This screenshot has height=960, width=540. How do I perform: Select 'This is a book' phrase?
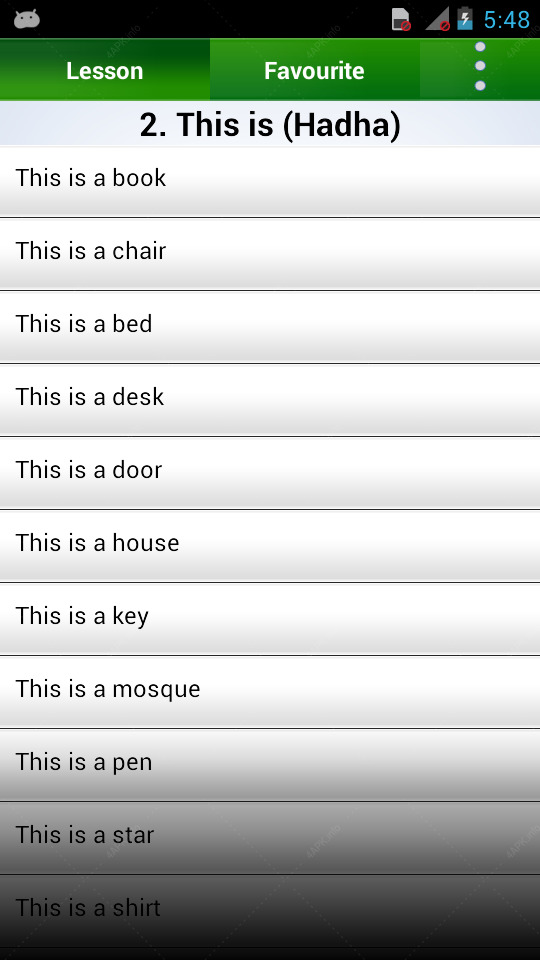coord(270,181)
